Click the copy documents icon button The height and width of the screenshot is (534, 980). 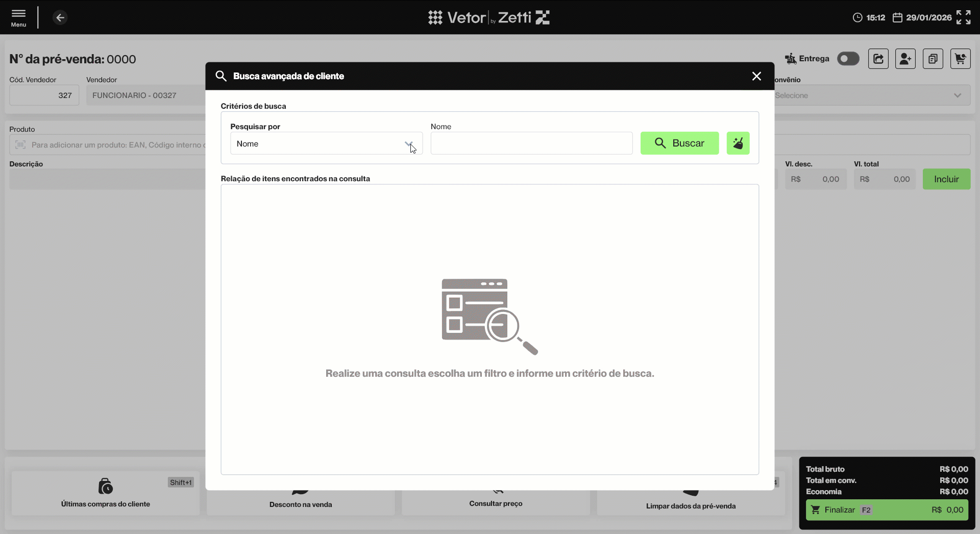tap(933, 59)
